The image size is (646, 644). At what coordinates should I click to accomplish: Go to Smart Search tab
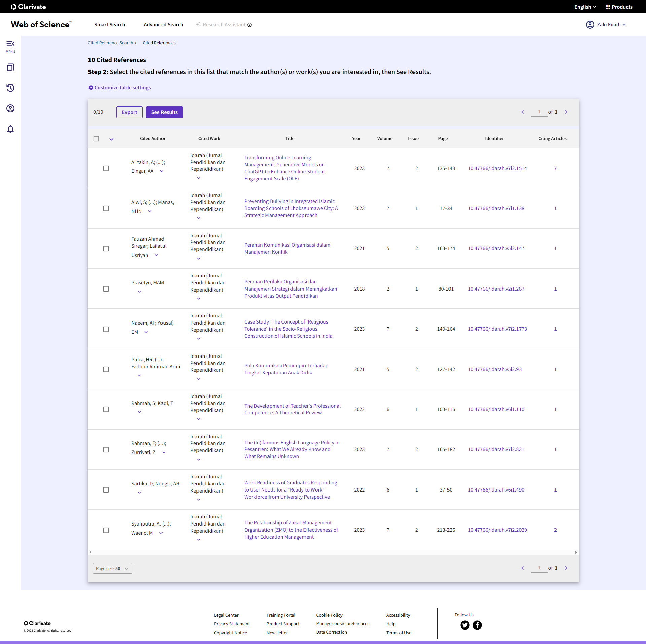[x=110, y=25]
